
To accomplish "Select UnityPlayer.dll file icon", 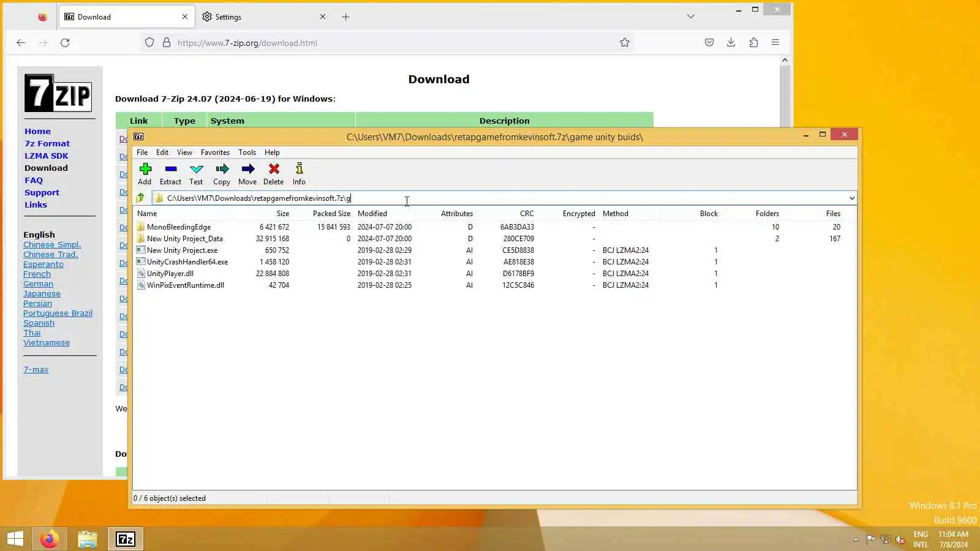I will point(141,274).
